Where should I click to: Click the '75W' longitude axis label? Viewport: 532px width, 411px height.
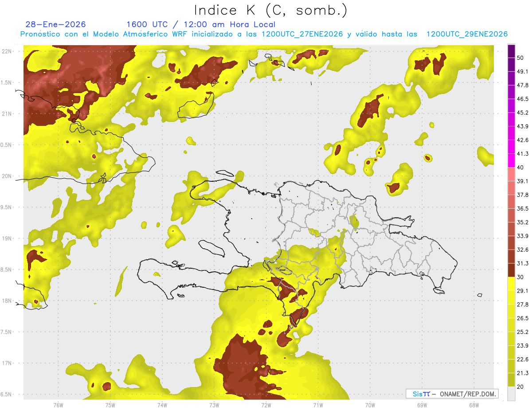(x=110, y=405)
